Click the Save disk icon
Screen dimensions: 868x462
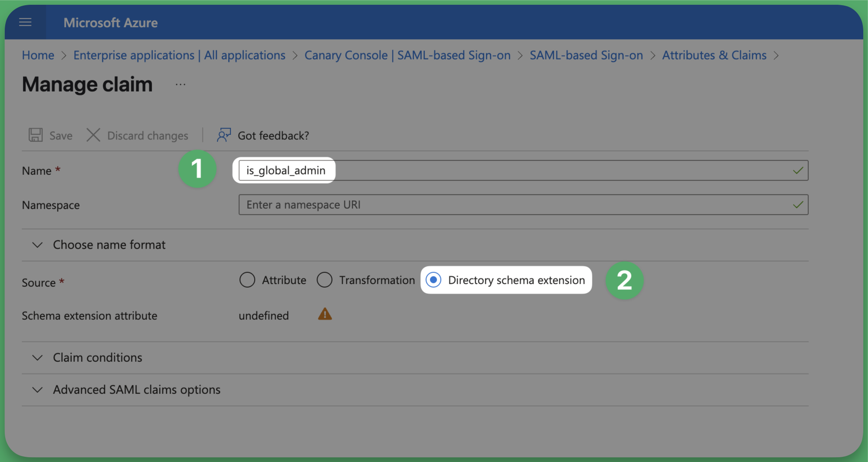coord(36,135)
